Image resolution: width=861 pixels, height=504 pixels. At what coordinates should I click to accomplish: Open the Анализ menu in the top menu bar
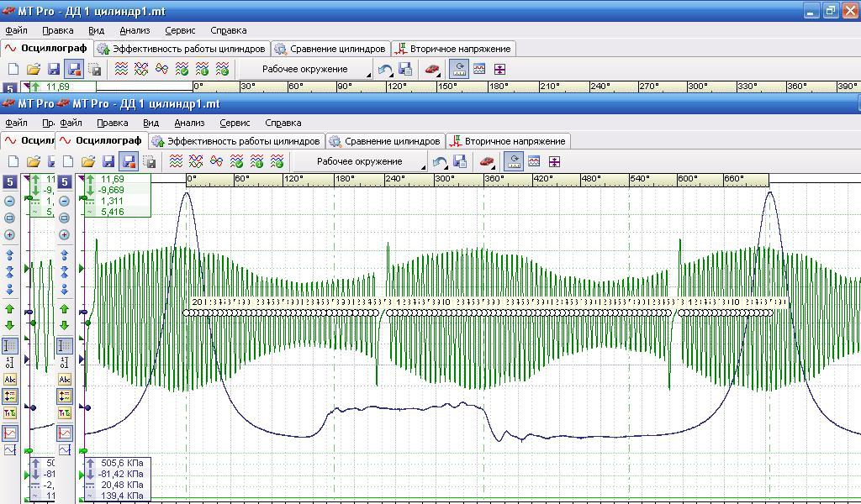pos(135,30)
